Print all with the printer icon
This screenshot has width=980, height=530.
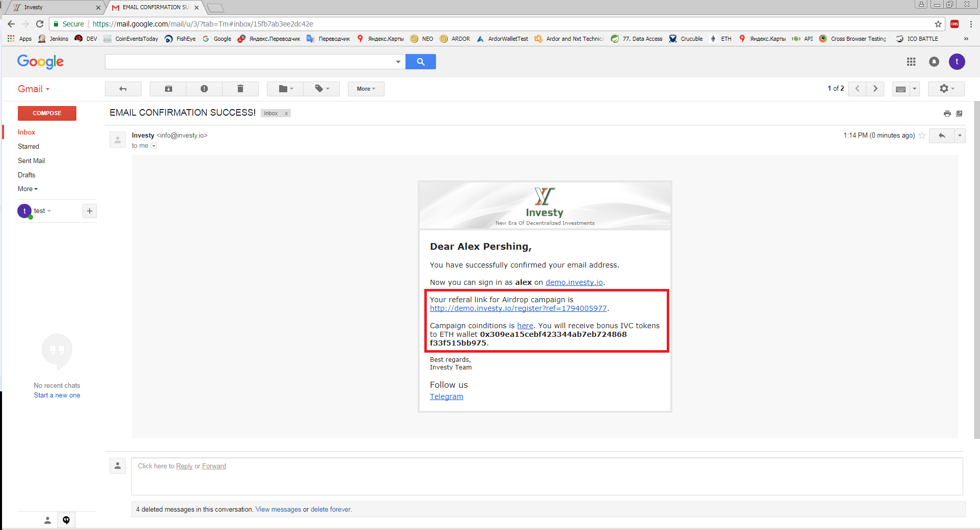click(x=947, y=114)
